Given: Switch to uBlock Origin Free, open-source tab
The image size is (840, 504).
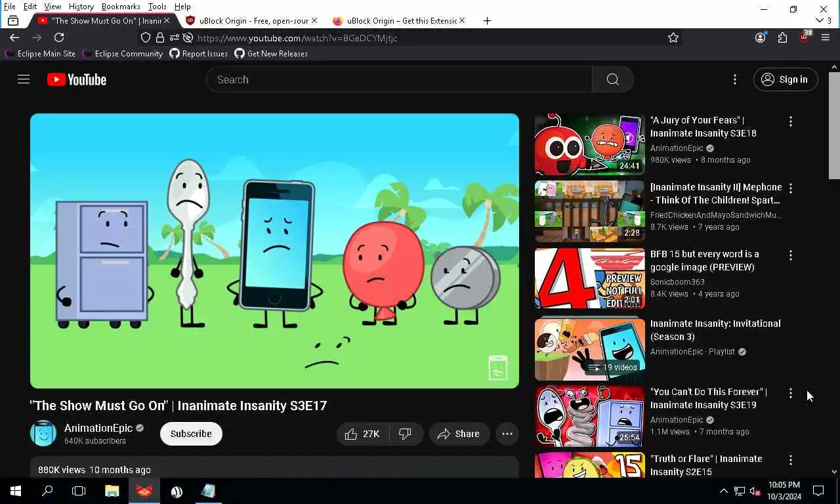Looking at the screenshot, I should [252, 21].
